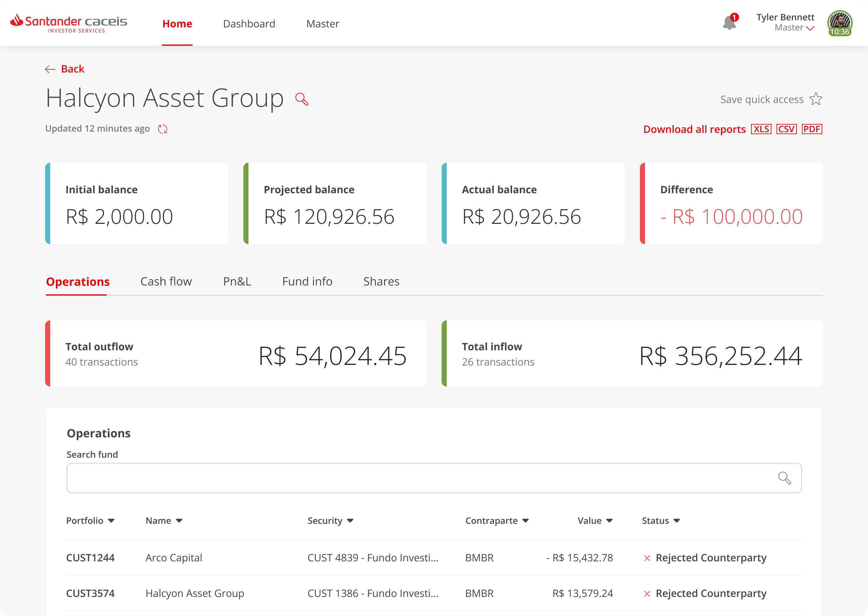
Task: Click the Updated 12 minutes ago text
Action: coord(98,129)
